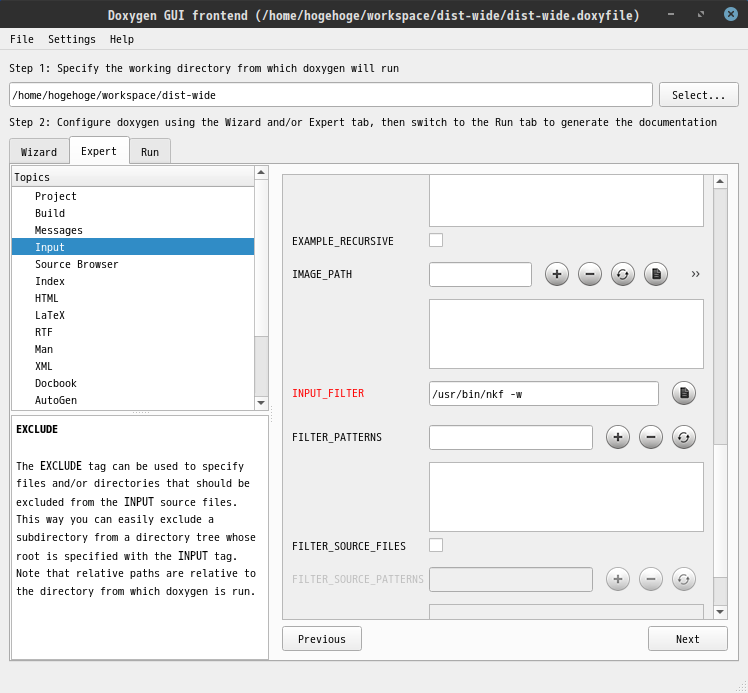Remove entry from FILTER_PATTERNS list

(x=651, y=437)
